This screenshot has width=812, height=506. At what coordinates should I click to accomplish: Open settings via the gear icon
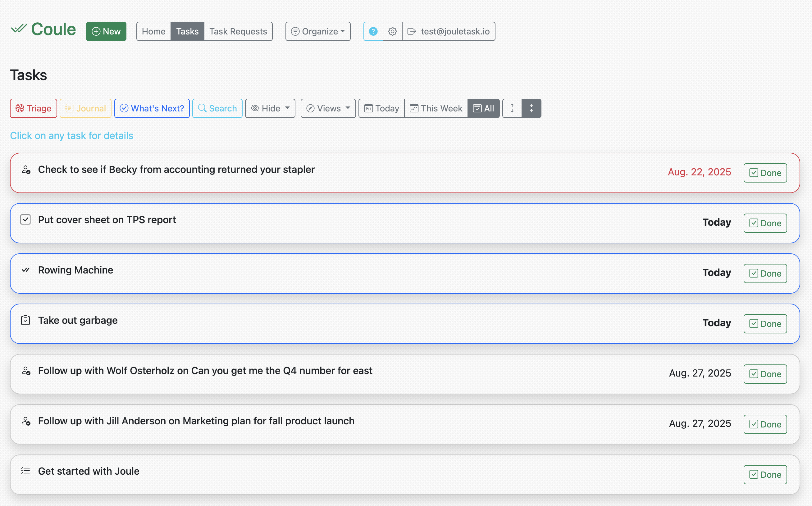(392, 31)
